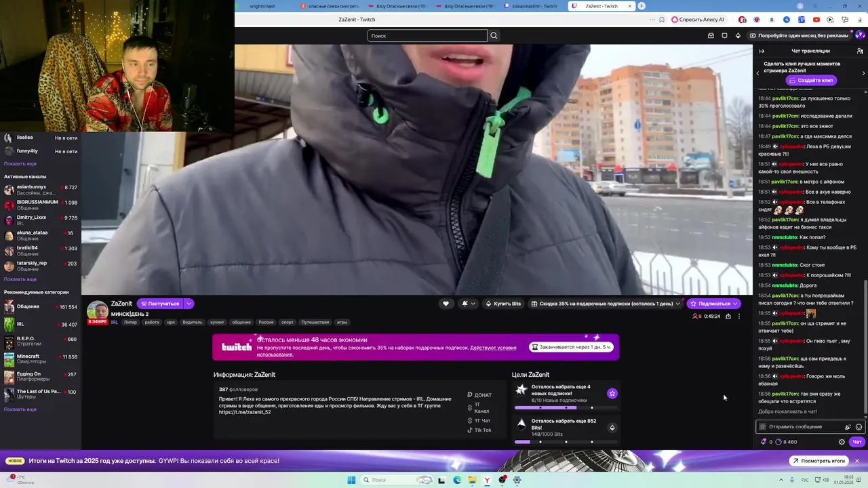Click the channel points icon showing 8 460
This screenshot has height=488, width=868.
pyautogui.click(x=778, y=442)
